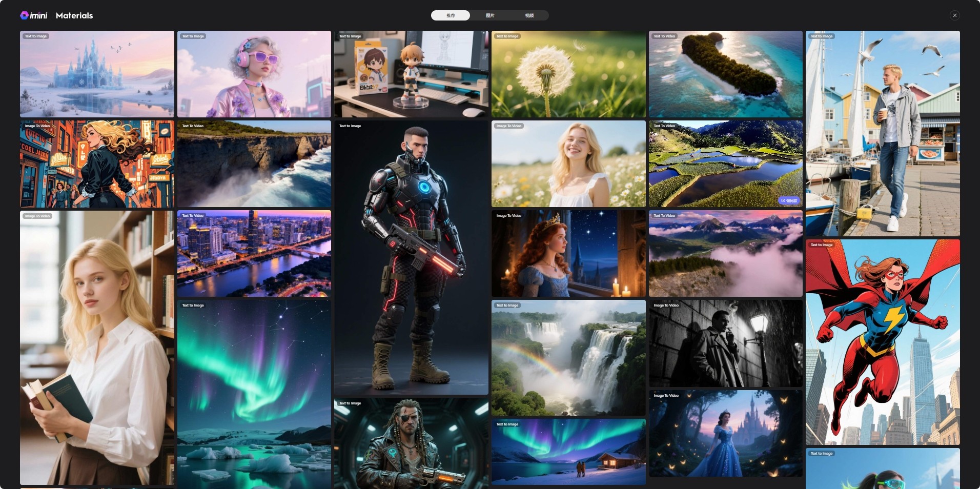Open the waterfall with rainbow image
This screenshot has width=980, height=489.
568,358
